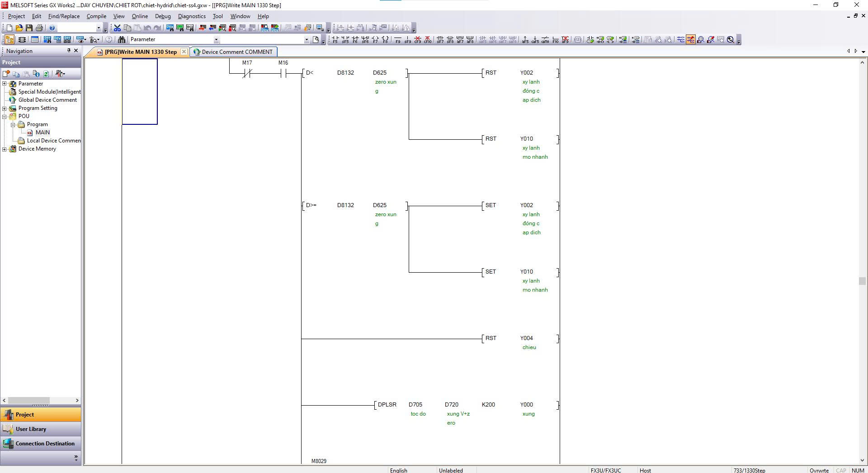Collapse the POU tree node
The image size is (868, 473).
(x=5, y=116)
